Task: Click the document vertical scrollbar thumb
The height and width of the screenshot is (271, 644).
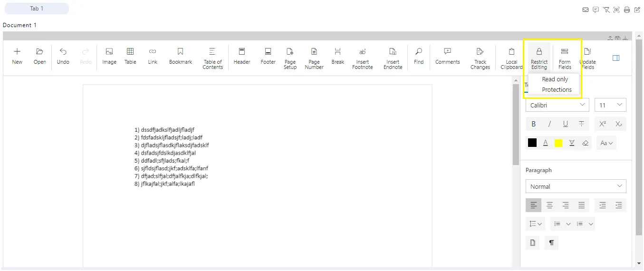Action: 516,125
